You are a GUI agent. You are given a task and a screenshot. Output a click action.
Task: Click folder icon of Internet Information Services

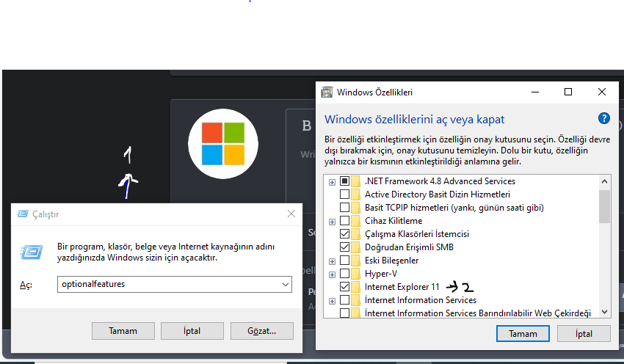tap(356, 300)
